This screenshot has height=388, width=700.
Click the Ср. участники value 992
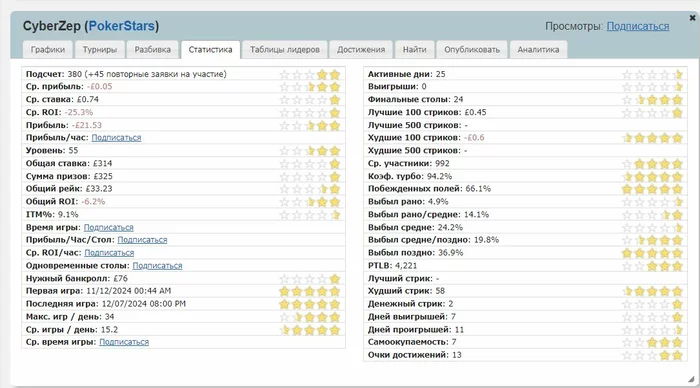(442, 163)
